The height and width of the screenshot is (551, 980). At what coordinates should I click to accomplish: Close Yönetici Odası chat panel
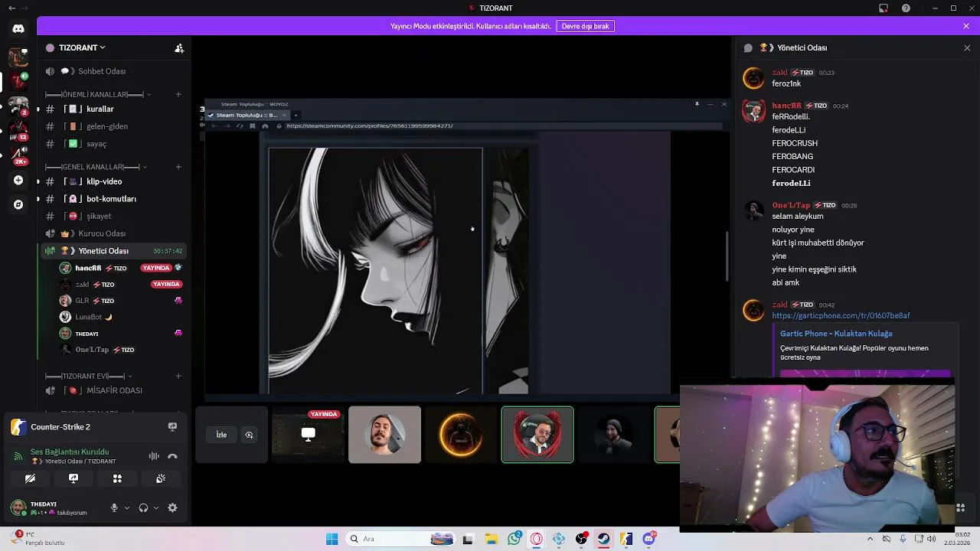(967, 47)
